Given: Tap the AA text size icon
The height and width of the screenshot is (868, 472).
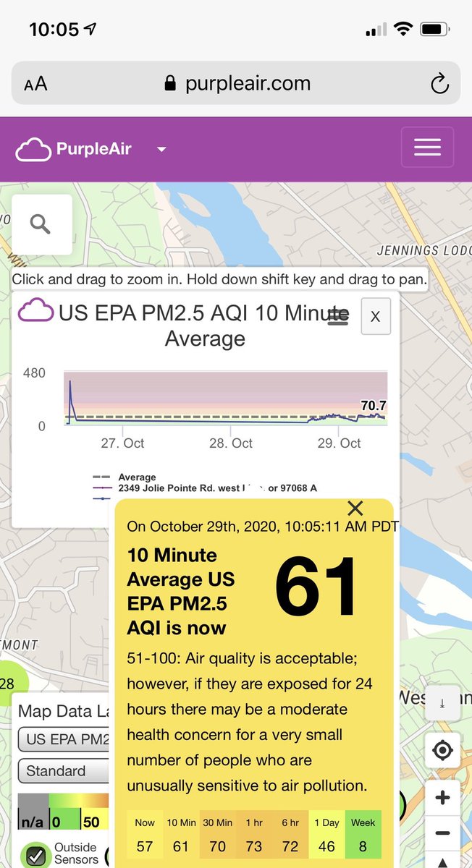Looking at the screenshot, I should pos(35,84).
